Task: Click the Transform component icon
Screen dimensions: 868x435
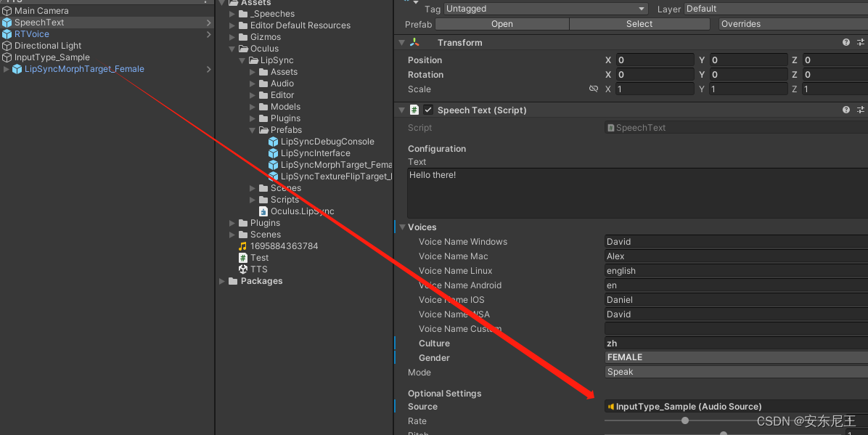Action: (x=414, y=43)
